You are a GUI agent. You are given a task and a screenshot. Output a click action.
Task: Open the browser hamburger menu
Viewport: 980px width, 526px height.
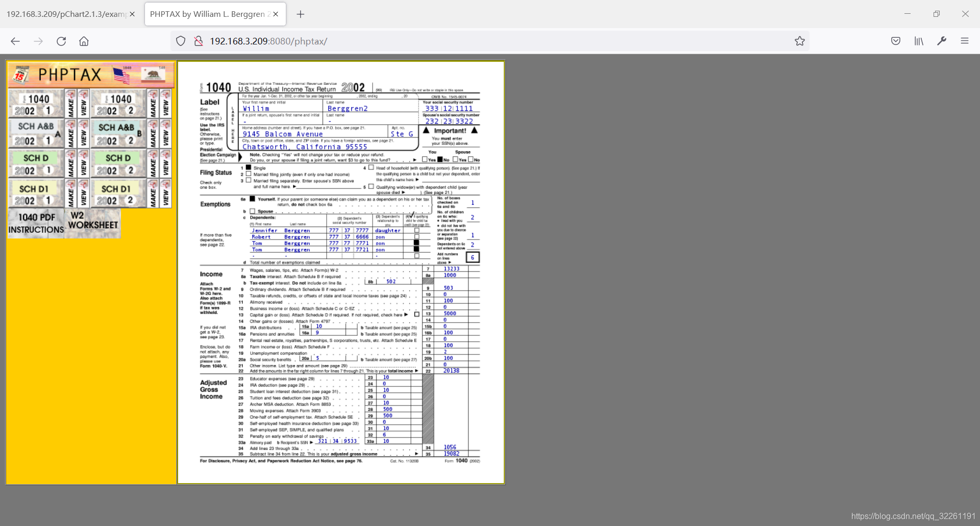click(x=964, y=41)
